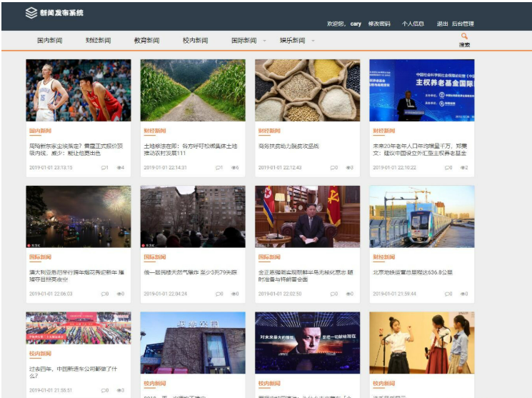Click eye icon on the 22:06:03 article
This screenshot has height=398, width=532.
119,294
